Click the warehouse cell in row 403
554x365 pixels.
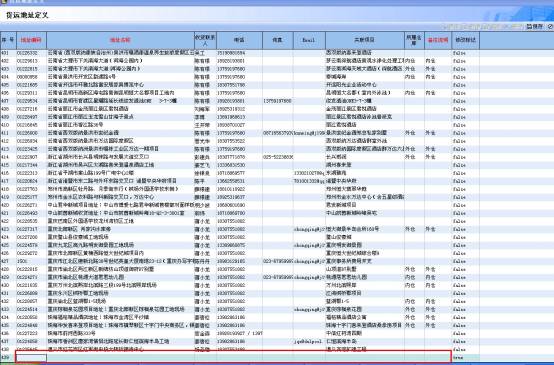[x=414, y=69]
